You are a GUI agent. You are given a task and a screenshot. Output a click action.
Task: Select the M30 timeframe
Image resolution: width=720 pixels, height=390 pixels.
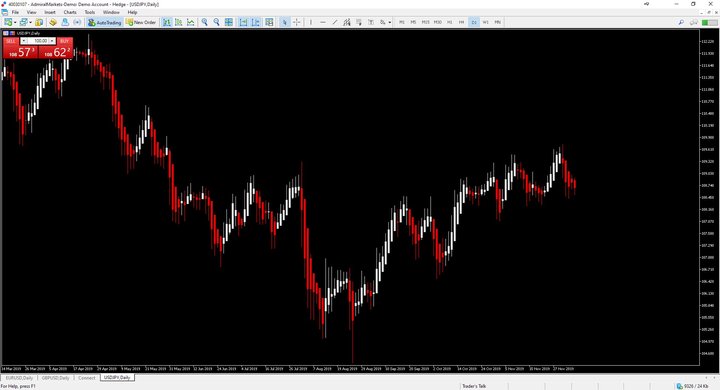[x=438, y=22]
